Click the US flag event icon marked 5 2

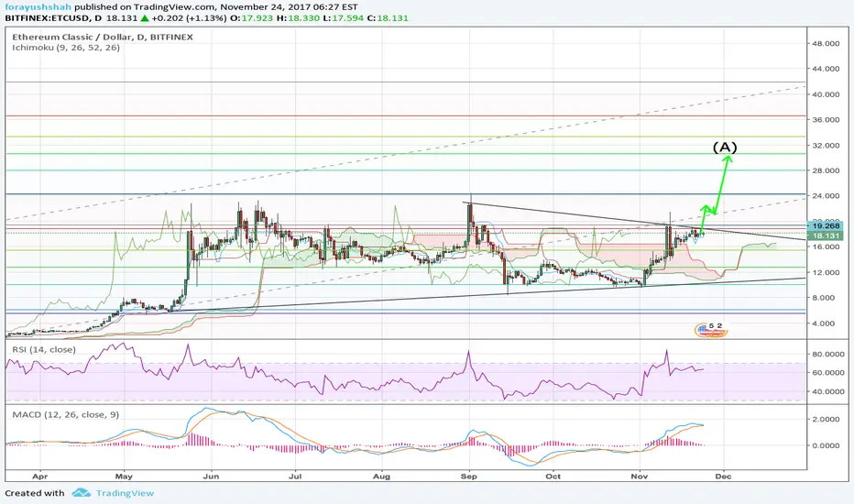(711, 329)
